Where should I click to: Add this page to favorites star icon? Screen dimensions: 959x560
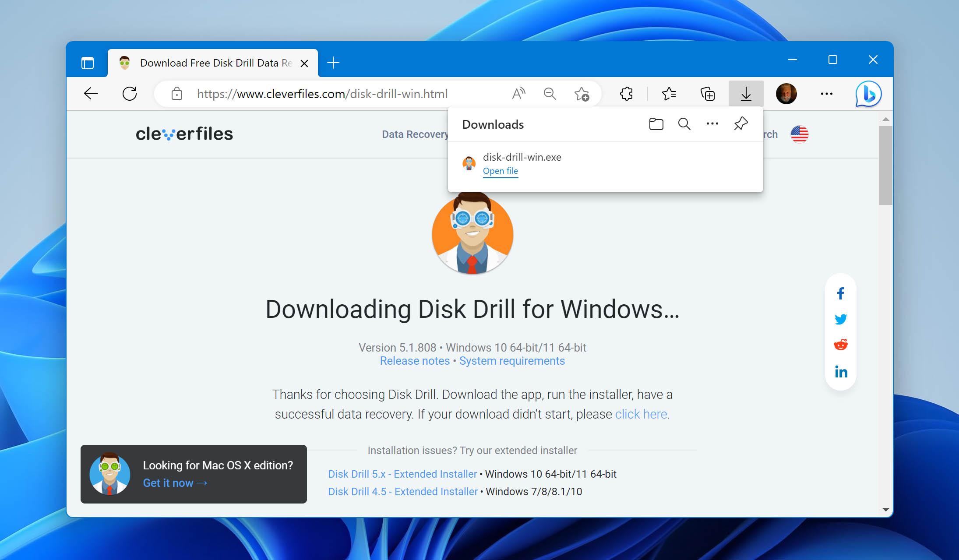click(x=582, y=94)
